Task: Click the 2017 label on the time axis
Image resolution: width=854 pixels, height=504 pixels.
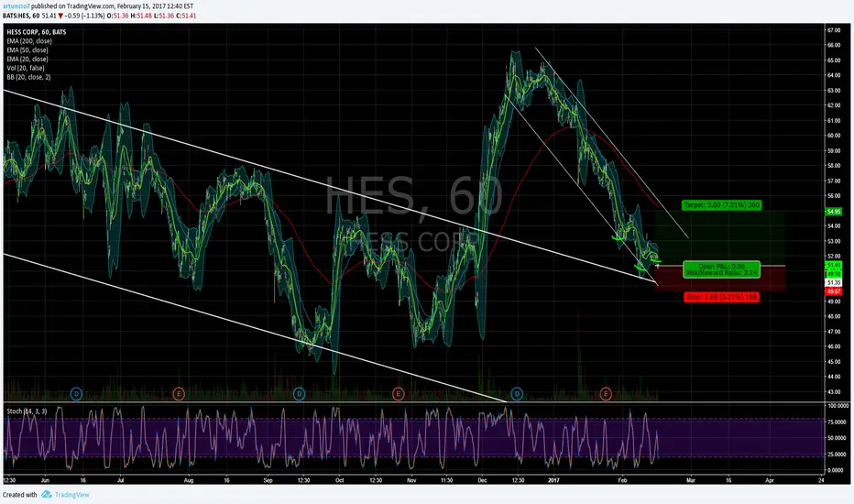Action: pos(553,480)
